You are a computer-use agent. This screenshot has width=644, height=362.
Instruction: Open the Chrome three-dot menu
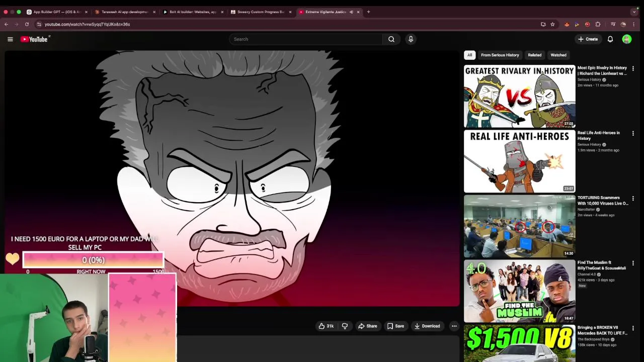click(633, 24)
